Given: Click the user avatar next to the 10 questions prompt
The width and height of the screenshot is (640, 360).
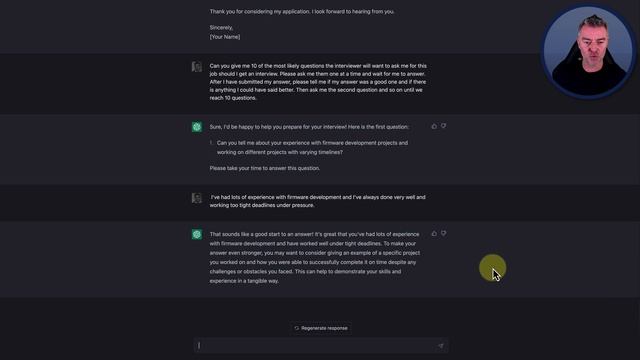Looking at the screenshot, I should click(197, 67).
